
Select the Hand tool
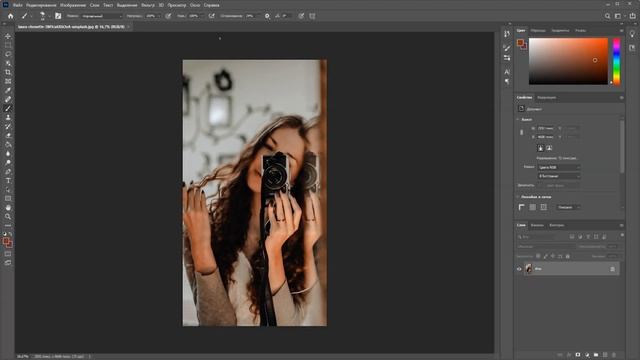click(x=8, y=208)
